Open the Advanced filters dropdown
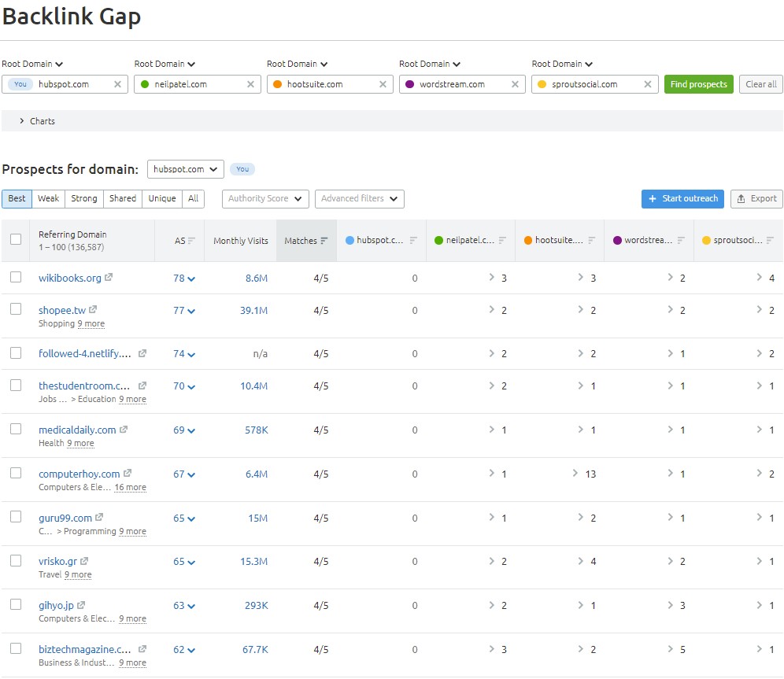Viewport: 784px width, 679px height. point(360,199)
